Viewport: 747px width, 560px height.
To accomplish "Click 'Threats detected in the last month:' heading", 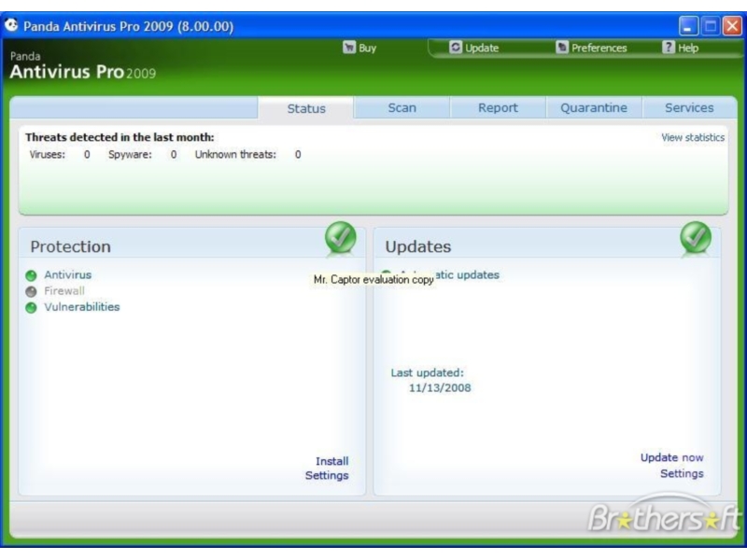I will (120, 137).
